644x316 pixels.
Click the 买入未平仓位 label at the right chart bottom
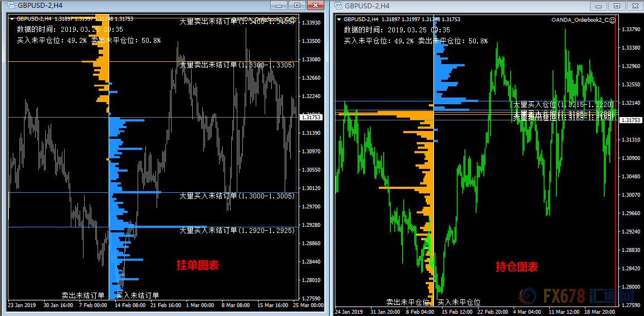459,302
